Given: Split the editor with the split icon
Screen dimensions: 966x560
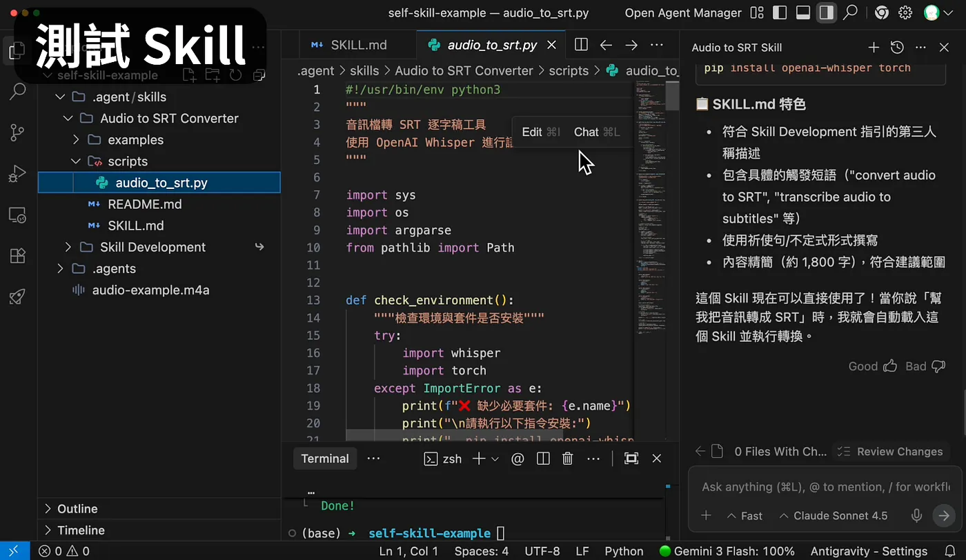Looking at the screenshot, I should pyautogui.click(x=581, y=45).
